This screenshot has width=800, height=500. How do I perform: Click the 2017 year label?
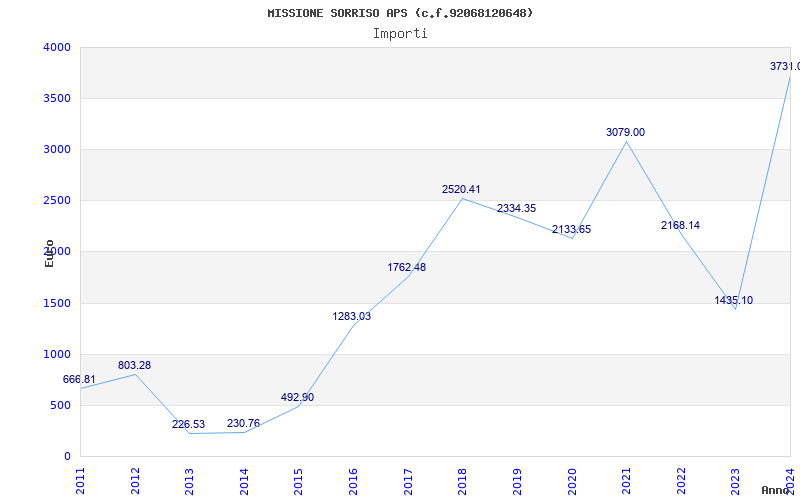coord(408,481)
